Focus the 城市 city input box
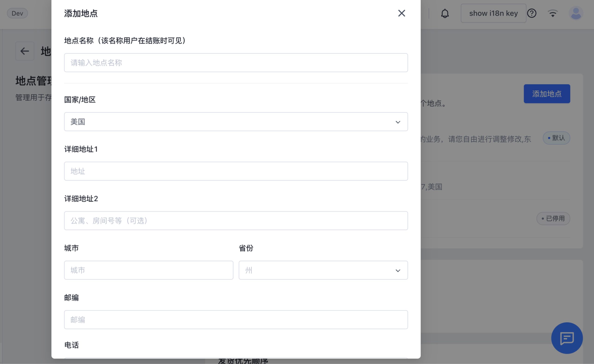 [x=148, y=270]
